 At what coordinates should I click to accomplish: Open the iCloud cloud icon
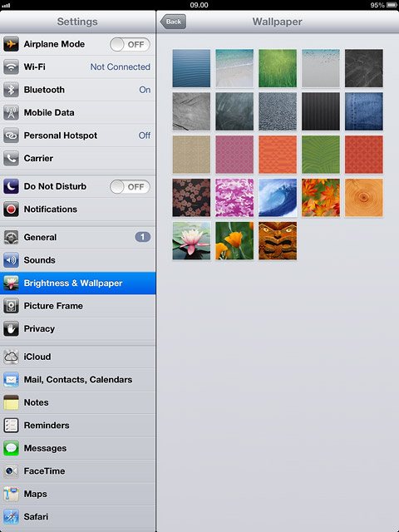(11, 357)
